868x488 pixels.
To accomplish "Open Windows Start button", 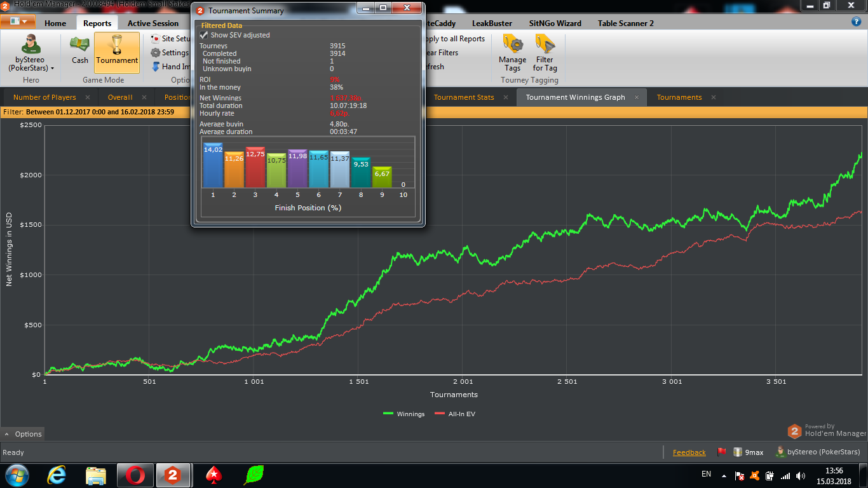I will (17, 475).
